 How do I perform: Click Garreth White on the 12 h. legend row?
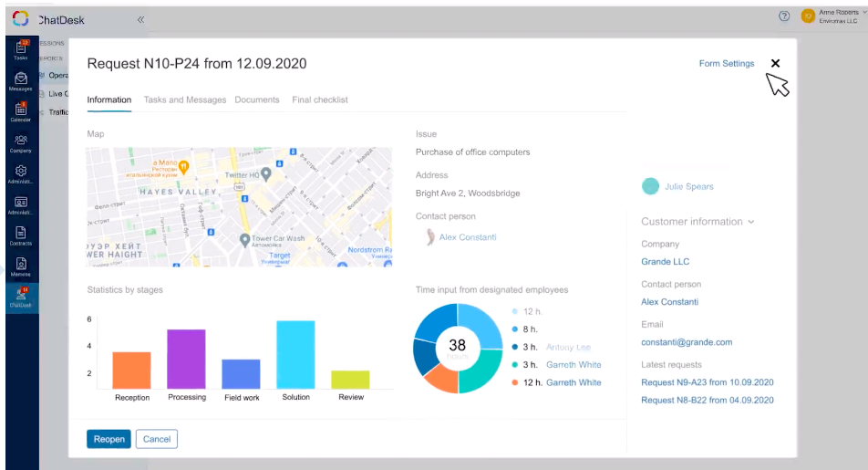click(573, 382)
